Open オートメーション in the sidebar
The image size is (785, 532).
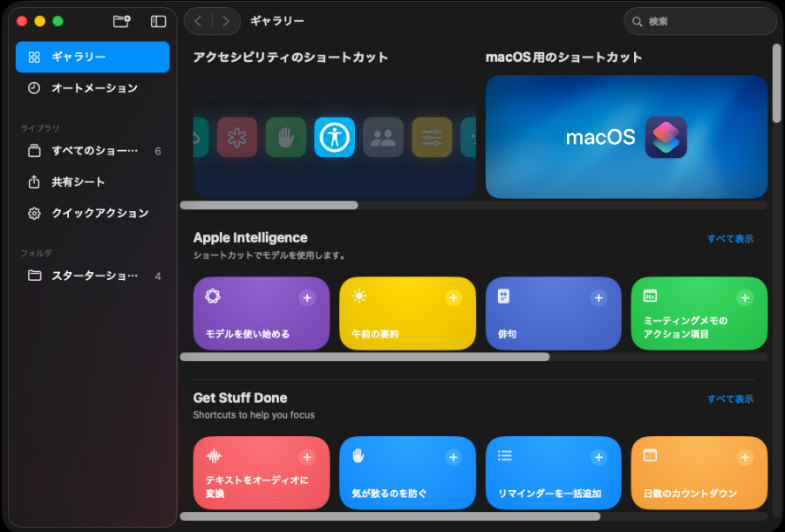(92, 88)
